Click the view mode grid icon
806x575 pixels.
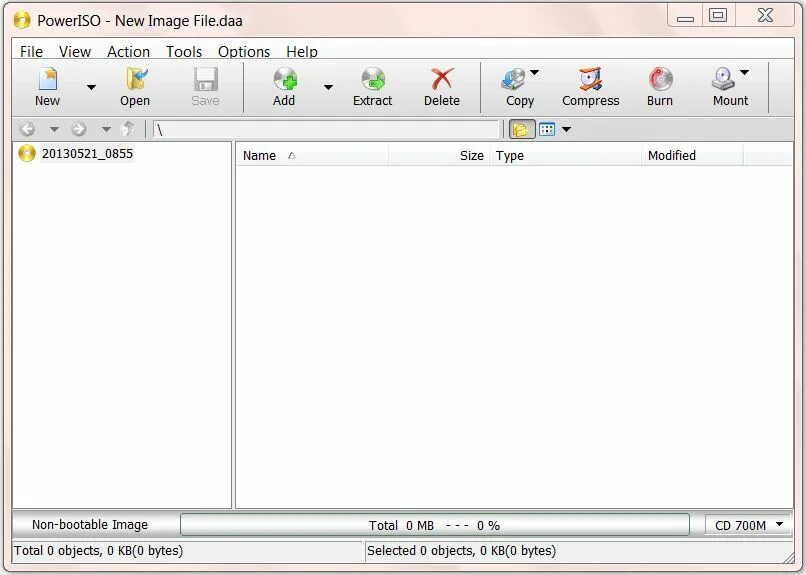(x=547, y=129)
